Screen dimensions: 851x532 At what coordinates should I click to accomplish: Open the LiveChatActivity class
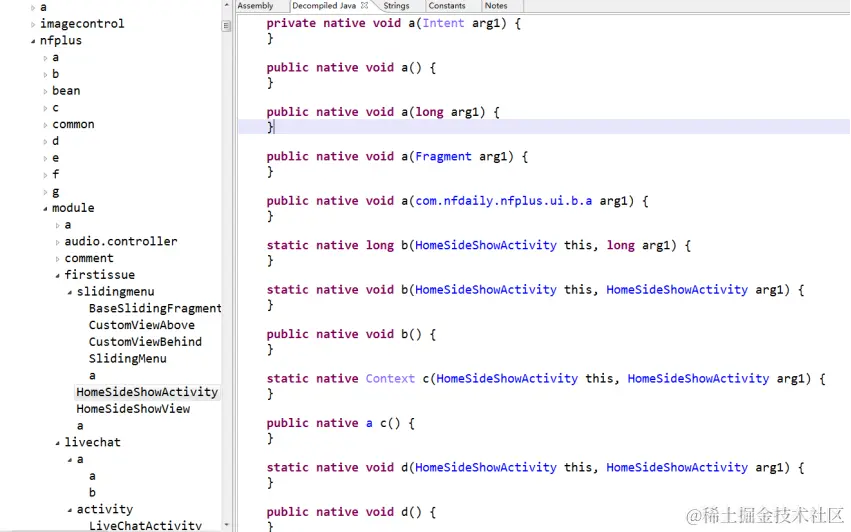pyautogui.click(x=145, y=526)
